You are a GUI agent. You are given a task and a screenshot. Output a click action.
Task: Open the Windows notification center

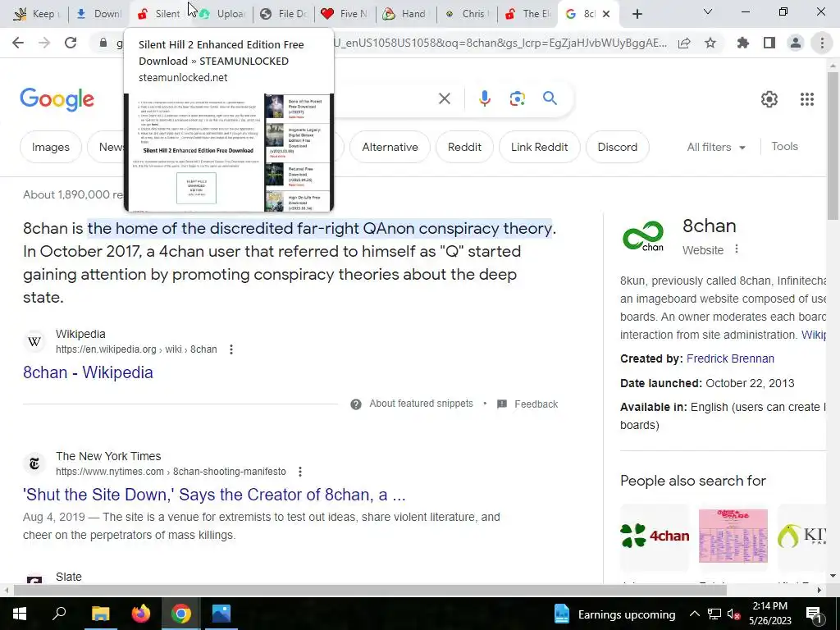pyautogui.click(x=813, y=614)
